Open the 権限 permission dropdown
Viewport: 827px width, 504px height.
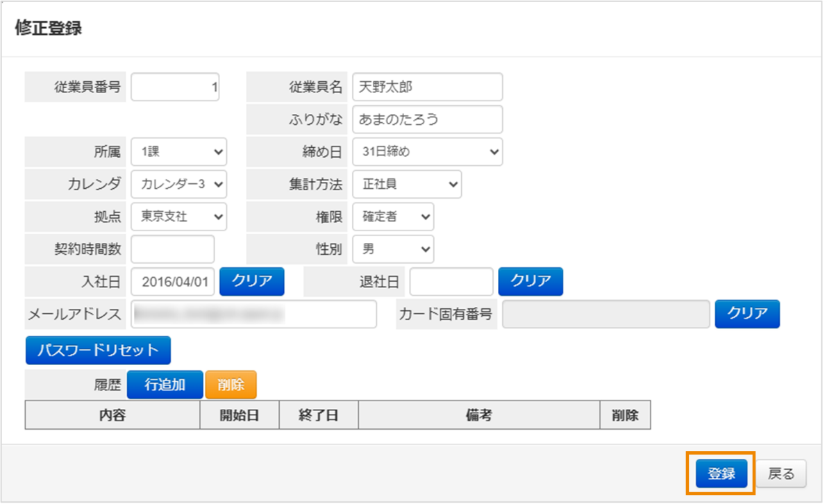point(393,217)
